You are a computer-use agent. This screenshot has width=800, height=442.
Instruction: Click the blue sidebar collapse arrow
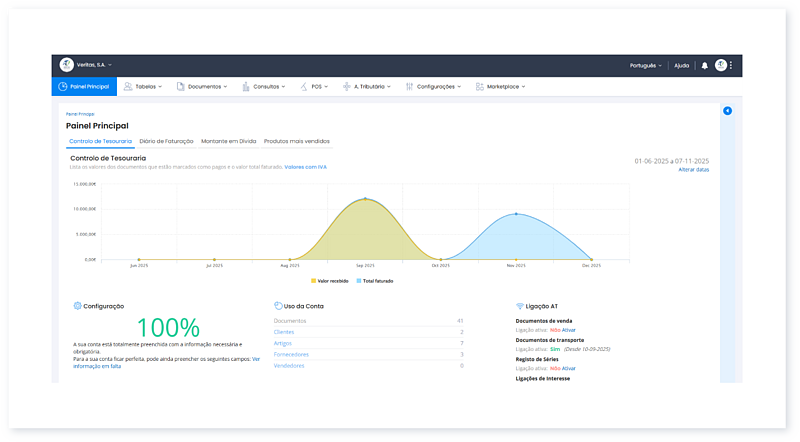tap(727, 111)
